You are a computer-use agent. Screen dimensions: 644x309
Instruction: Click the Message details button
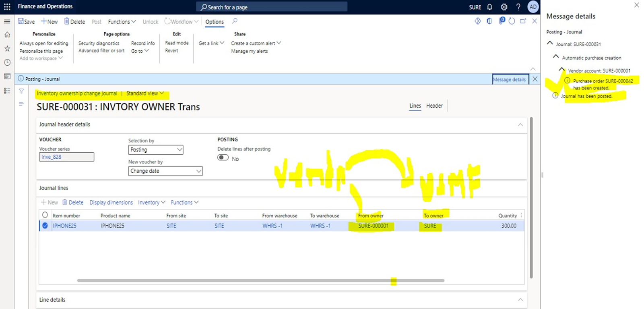click(510, 79)
